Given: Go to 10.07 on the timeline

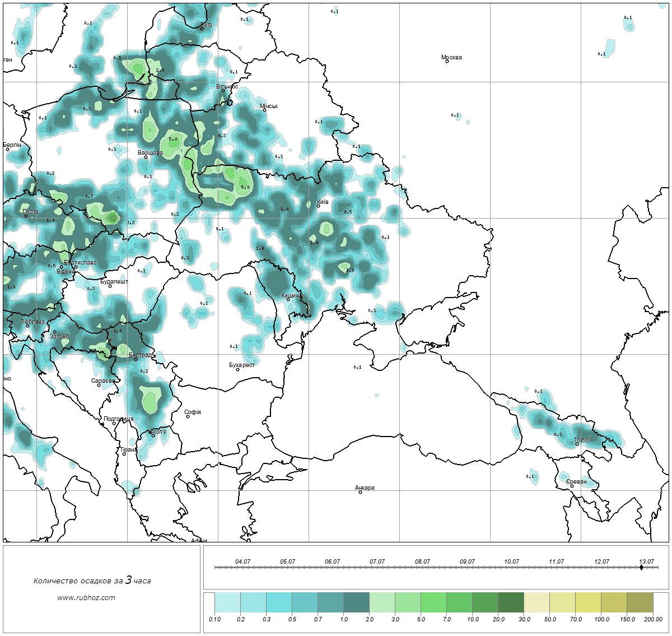Looking at the screenshot, I should click(511, 562).
